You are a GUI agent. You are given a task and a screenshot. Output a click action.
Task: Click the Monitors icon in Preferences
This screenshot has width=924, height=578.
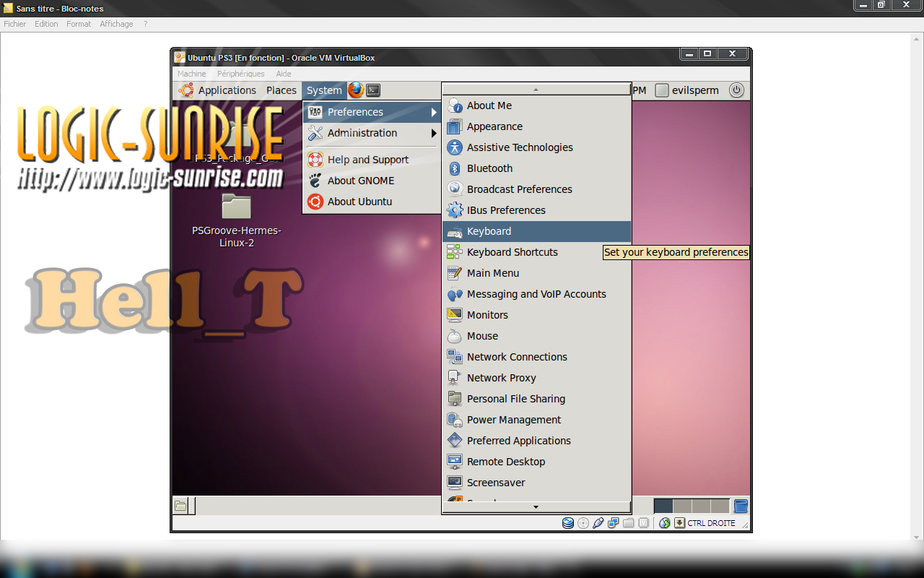click(455, 315)
